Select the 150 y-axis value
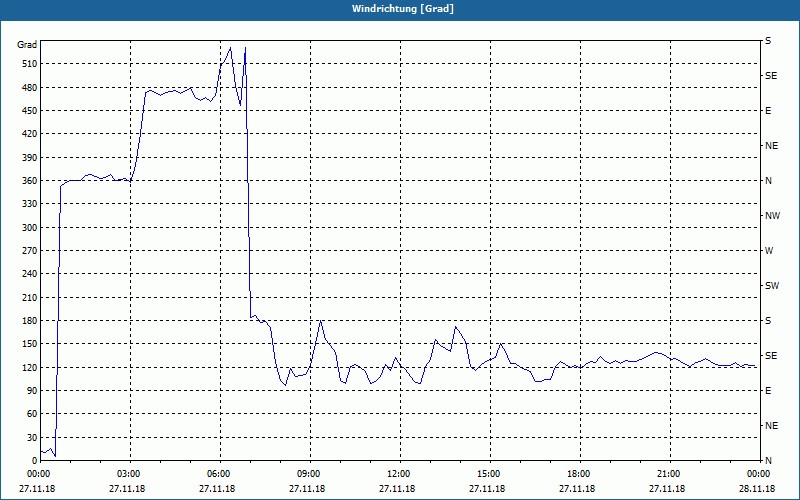The image size is (800, 500). coord(30,344)
